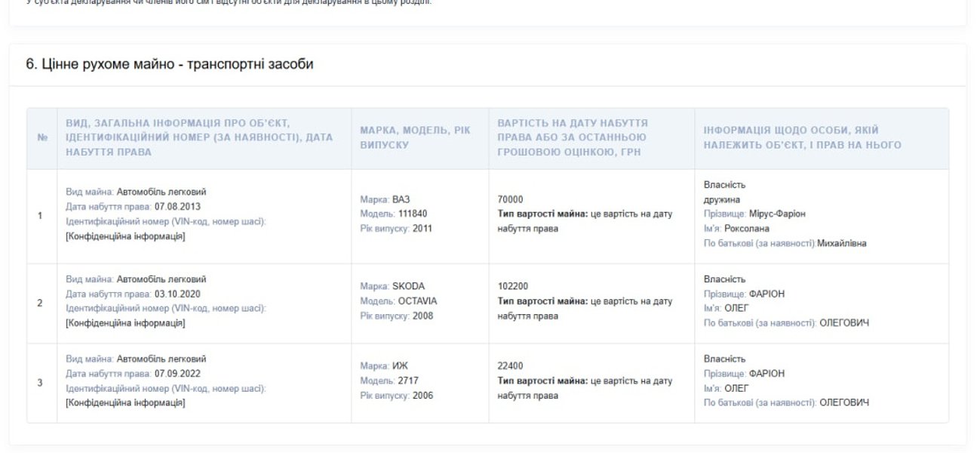
Task: Click the "Марка, модель, рік випуску" column header
Action: coord(414,137)
